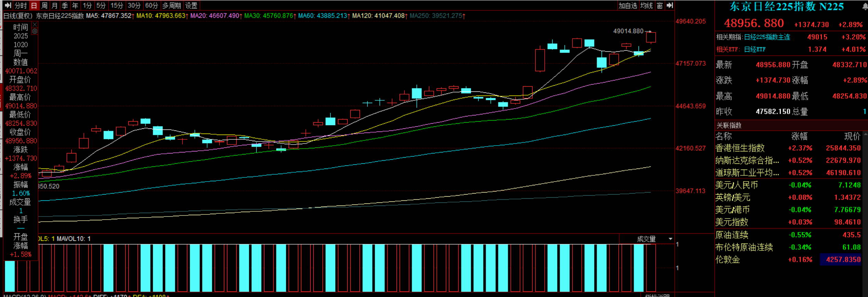The height and width of the screenshot is (297, 868).
Task: Toggle the 均线 moving average lines
Action: (x=646, y=5)
